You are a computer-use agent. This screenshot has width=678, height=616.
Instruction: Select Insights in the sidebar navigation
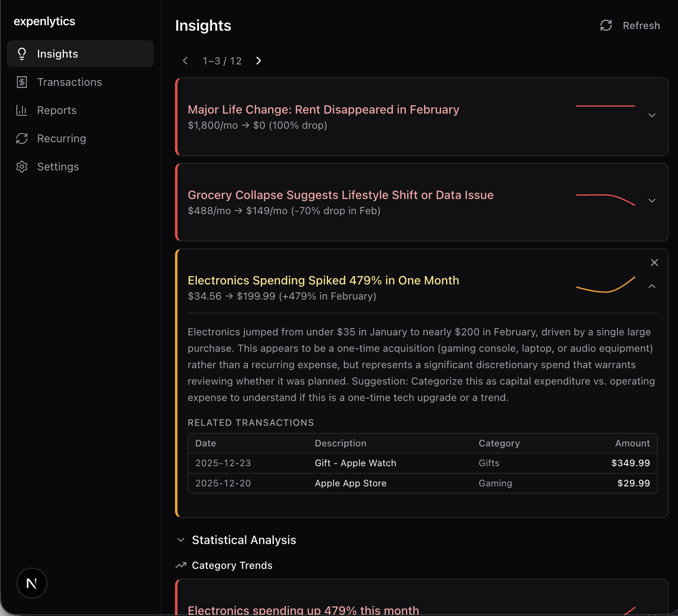click(x=58, y=53)
